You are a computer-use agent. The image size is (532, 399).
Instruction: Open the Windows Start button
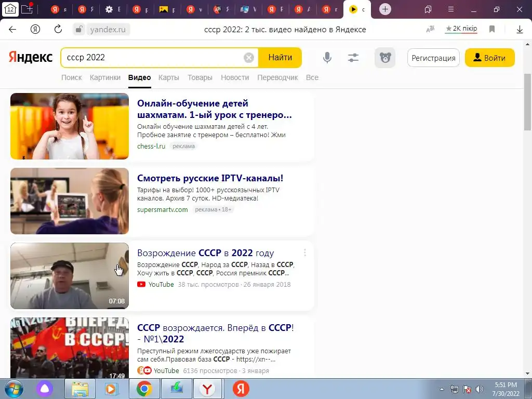point(14,389)
